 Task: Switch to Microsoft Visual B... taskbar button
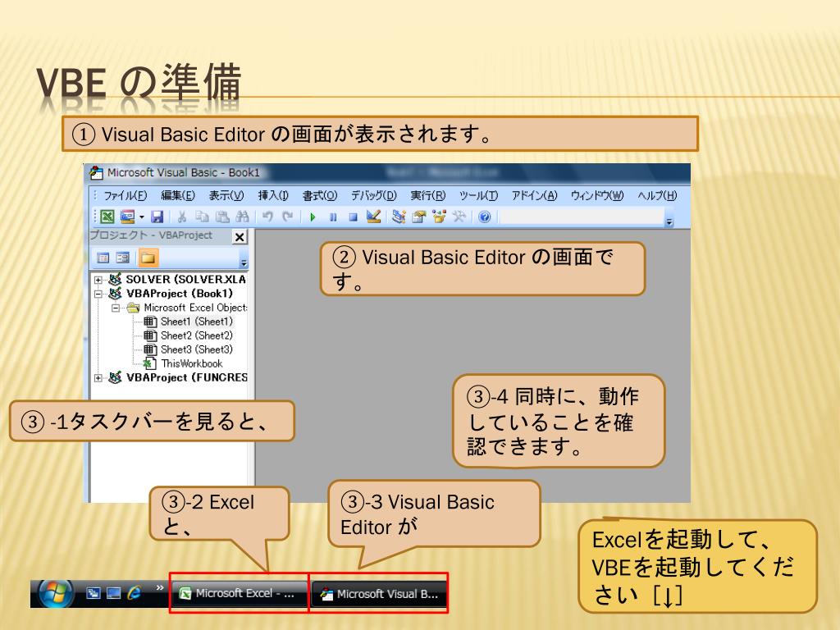point(379,594)
